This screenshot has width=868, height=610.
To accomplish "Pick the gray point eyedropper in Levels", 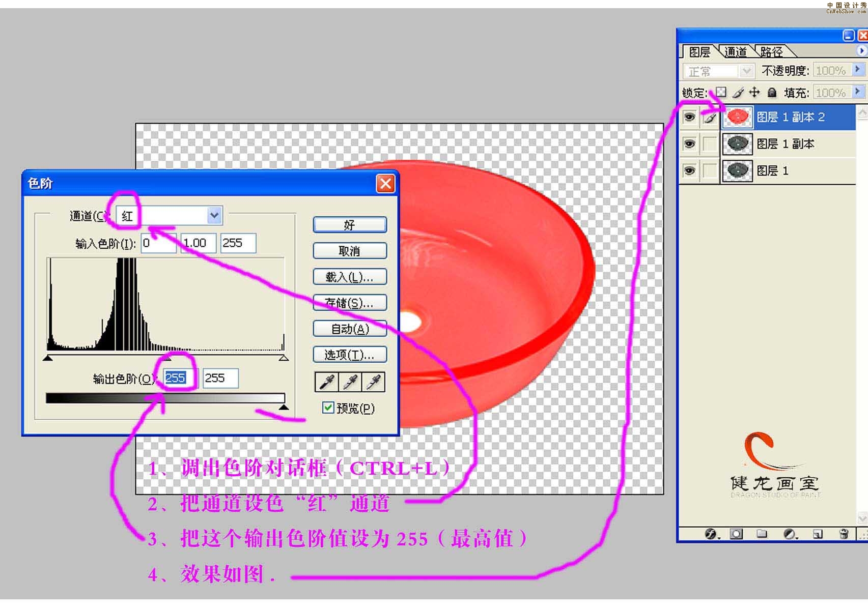I will pyautogui.click(x=350, y=382).
